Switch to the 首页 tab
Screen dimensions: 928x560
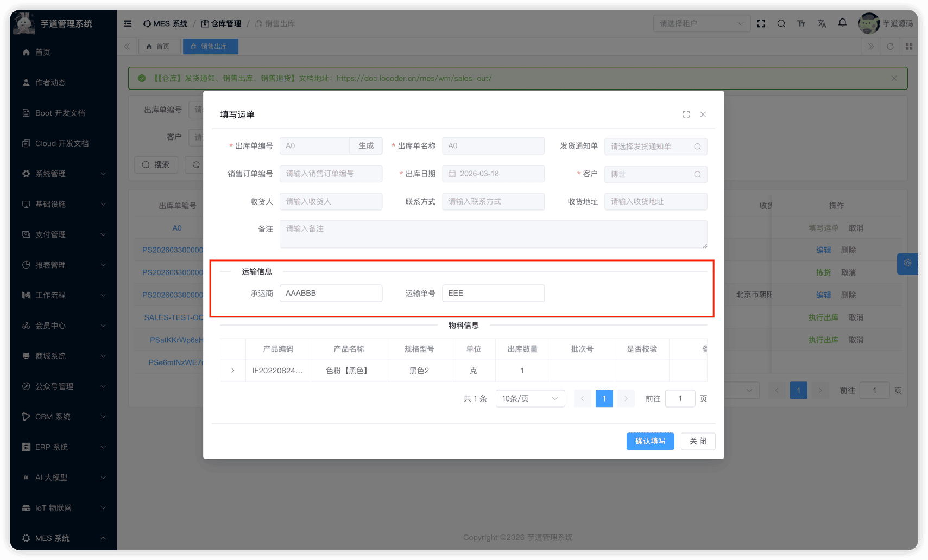pyautogui.click(x=158, y=47)
